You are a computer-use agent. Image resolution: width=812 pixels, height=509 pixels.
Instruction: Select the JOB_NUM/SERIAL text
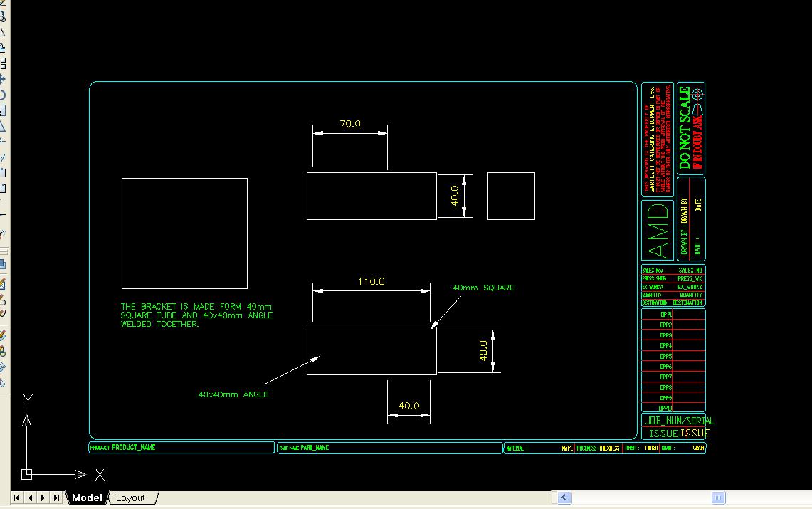click(680, 421)
